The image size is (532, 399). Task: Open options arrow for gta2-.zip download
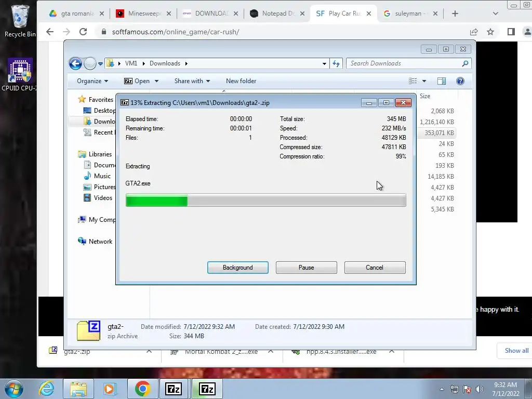(149, 352)
